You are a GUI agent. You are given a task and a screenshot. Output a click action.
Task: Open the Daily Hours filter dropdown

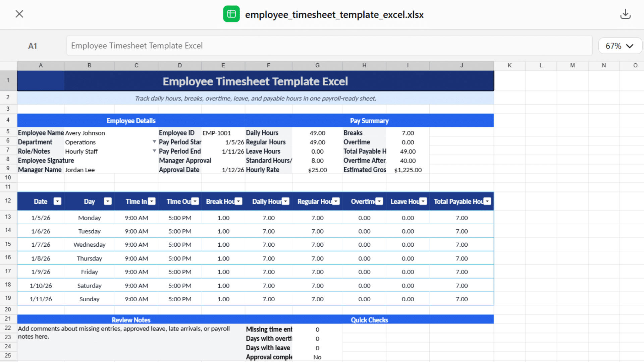coord(285,201)
